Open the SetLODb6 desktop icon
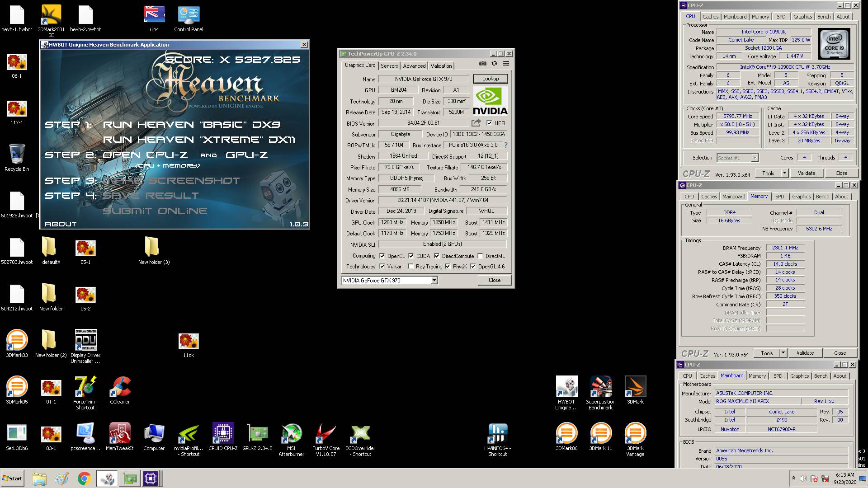Screen dimensions: 868x488 pos(17,436)
